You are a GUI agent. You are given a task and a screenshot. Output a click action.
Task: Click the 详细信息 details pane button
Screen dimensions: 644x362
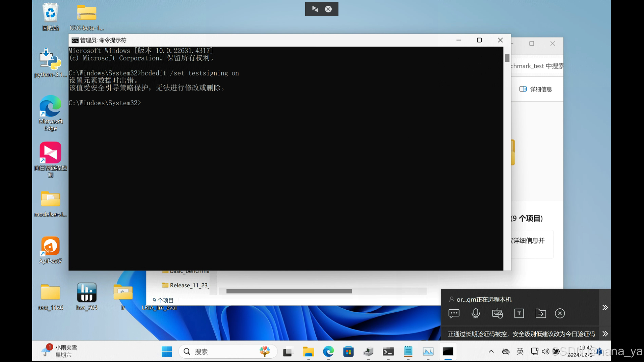(x=536, y=89)
